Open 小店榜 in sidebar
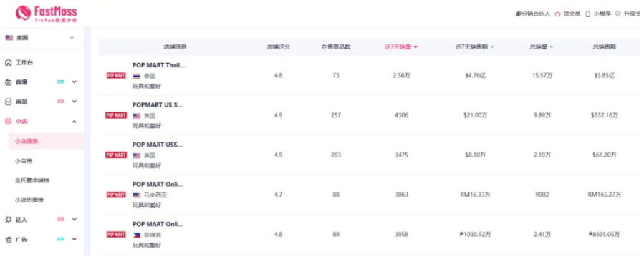The width and height of the screenshot is (644, 264). click(24, 161)
